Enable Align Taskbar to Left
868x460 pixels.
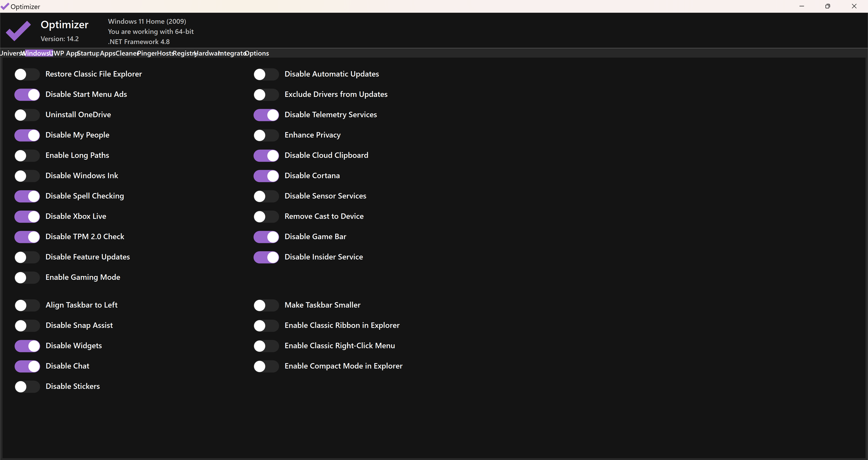pyautogui.click(x=27, y=306)
